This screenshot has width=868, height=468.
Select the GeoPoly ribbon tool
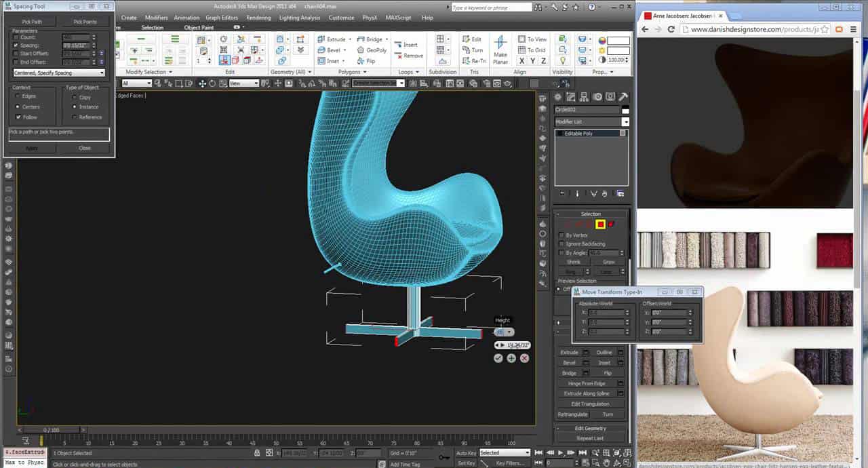tap(372, 50)
